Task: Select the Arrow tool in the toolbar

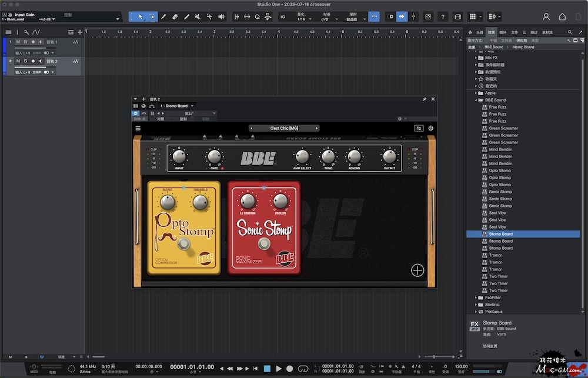Action: pyautogui.click(x=139, y=16)
